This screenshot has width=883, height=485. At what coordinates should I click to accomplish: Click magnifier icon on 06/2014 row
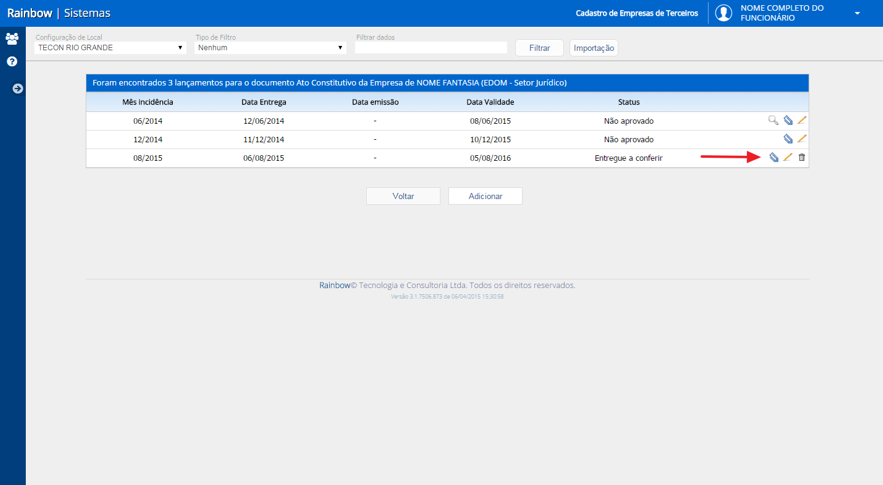point(773,120)
